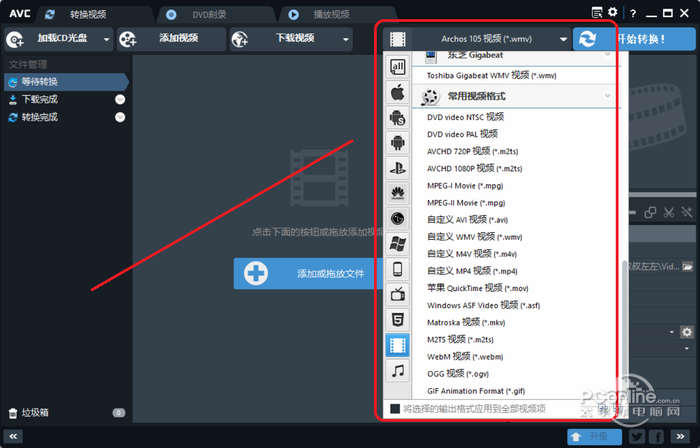The image size is (700, 448).
Task: Click the 升级 upgrade button
Action: 594,436
